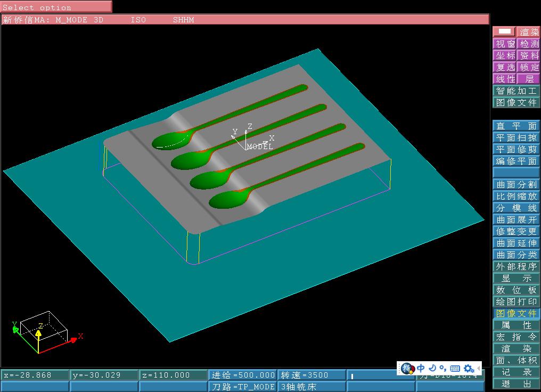Image resolution: width=541 pixels, height=392 pixels.
Task: Choose the 分模线 parting line command
Action: click(x=516, y=208)
